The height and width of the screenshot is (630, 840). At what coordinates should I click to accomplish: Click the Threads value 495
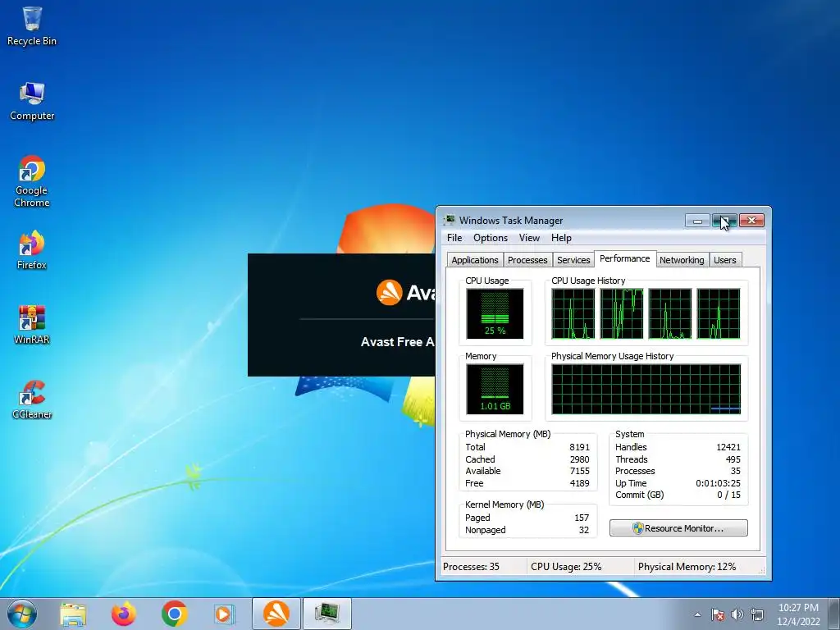point(733,459)
